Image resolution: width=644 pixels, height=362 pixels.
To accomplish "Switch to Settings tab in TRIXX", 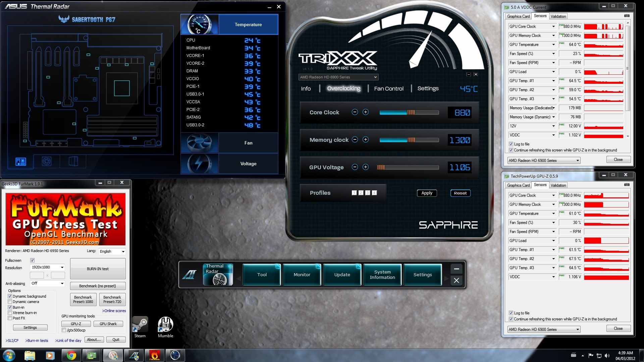I will click(x=428, y=88).
